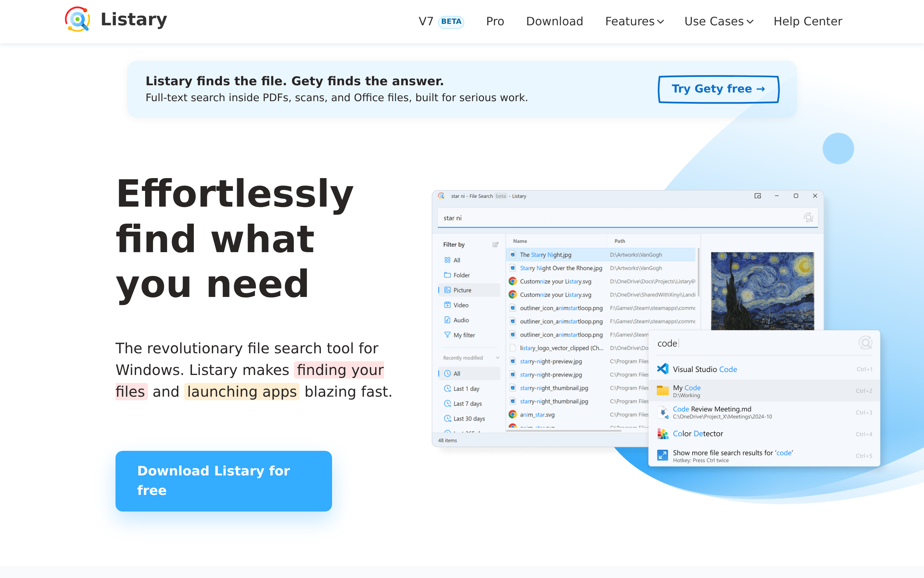Image resolution: width=924 pixels, height=578 pixels.
Task: Select All under Recently modified
Action: click(469, 374)
